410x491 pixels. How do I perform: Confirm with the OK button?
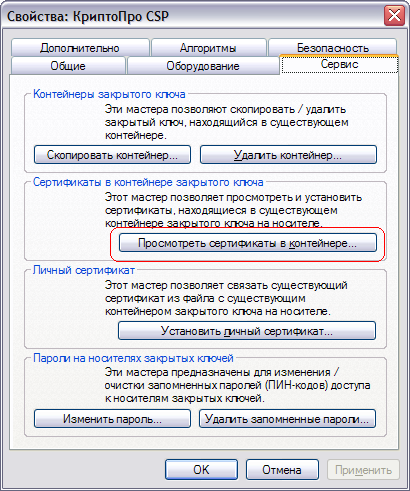click(x=201, y=470)
